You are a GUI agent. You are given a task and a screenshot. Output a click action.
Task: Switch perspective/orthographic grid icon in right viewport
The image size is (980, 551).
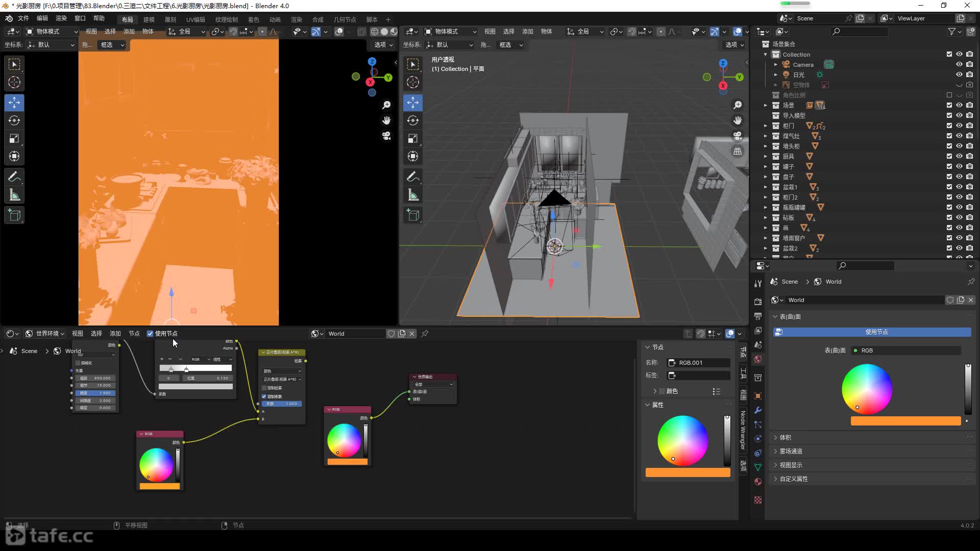point(738,151)
